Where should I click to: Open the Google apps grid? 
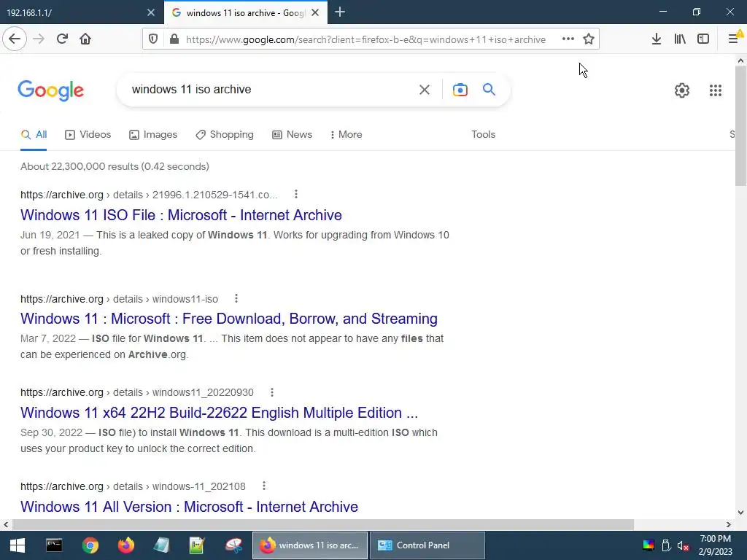716,90
